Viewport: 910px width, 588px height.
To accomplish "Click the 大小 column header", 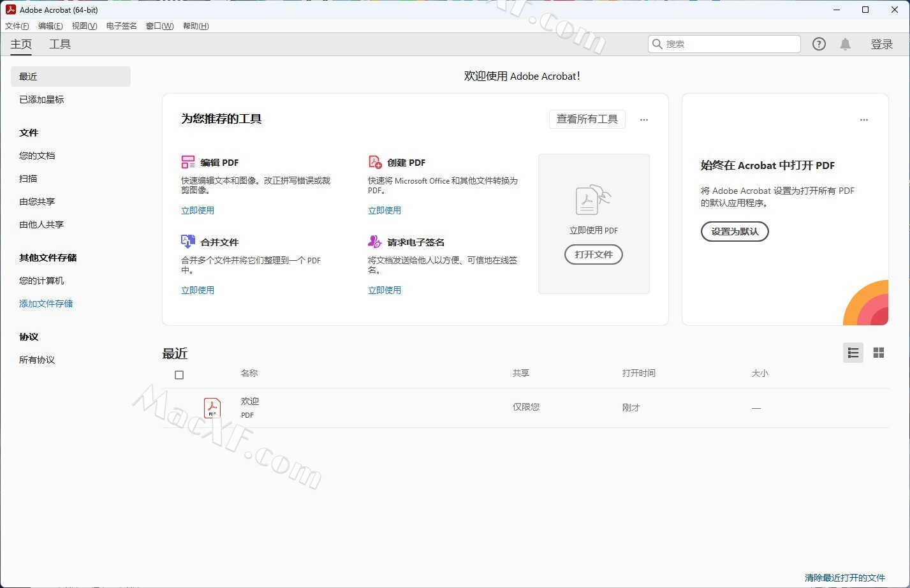I will coord(760,373).
